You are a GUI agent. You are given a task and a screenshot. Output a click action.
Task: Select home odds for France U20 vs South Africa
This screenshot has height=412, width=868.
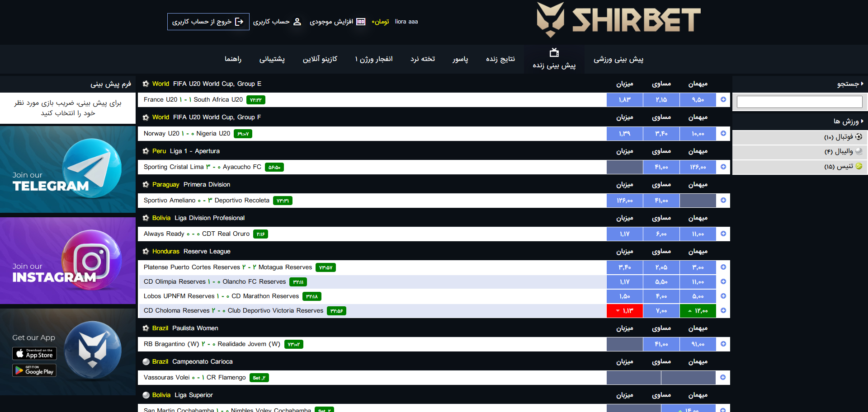[x=624, y=100]
